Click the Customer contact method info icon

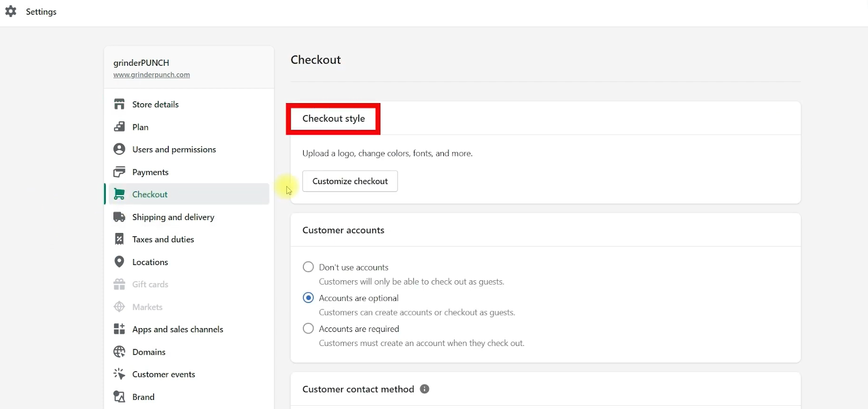point(425,389)
